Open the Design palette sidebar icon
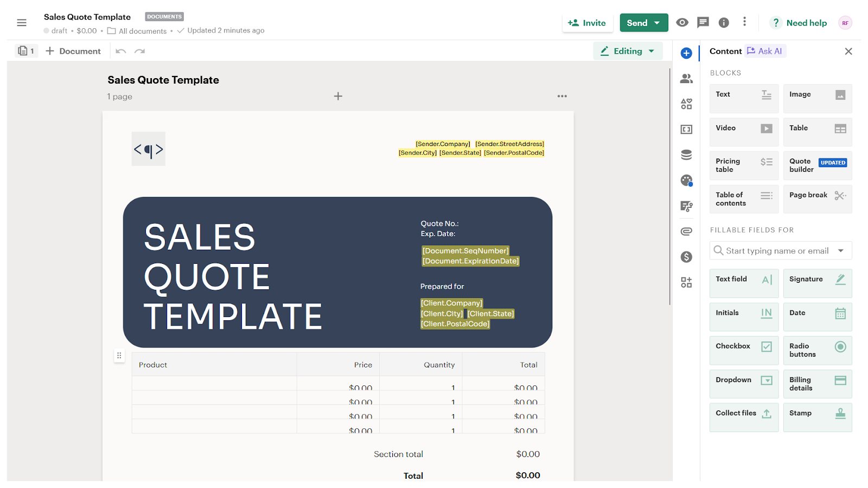Viewport: 868px width, 488px height. 686,180
